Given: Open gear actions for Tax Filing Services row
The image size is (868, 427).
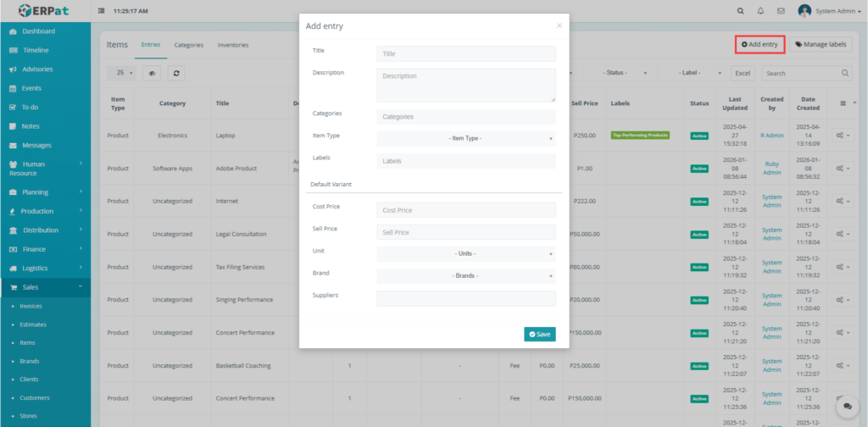Looking at the screenshot, I should pyautogui.click(x=843, y=267).
